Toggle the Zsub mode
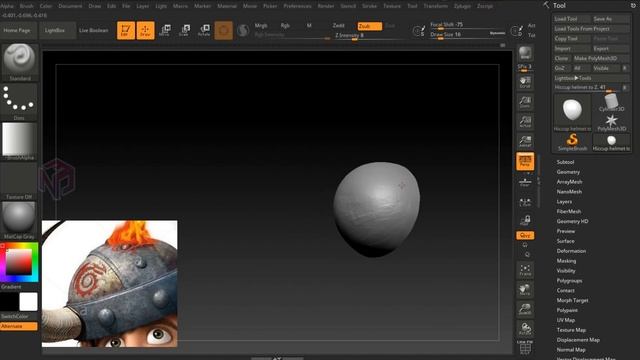 (369, 26)
